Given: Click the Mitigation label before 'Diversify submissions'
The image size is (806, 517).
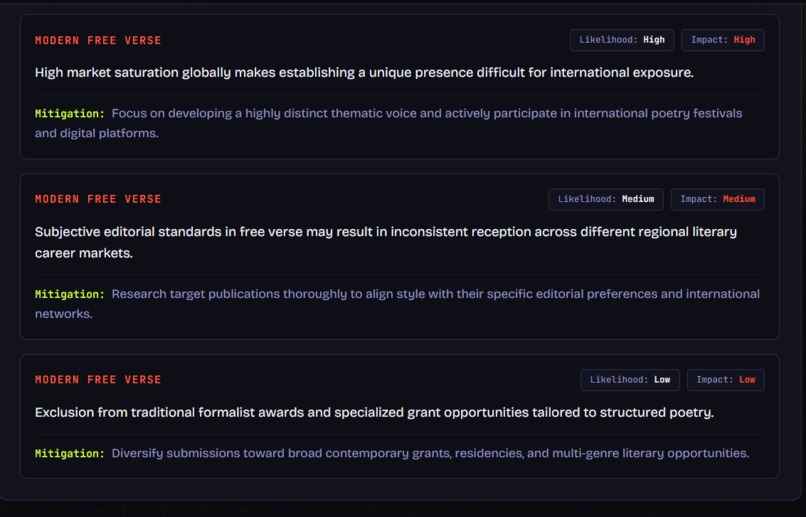Looking at the screenshot, I should click(69, 454).
